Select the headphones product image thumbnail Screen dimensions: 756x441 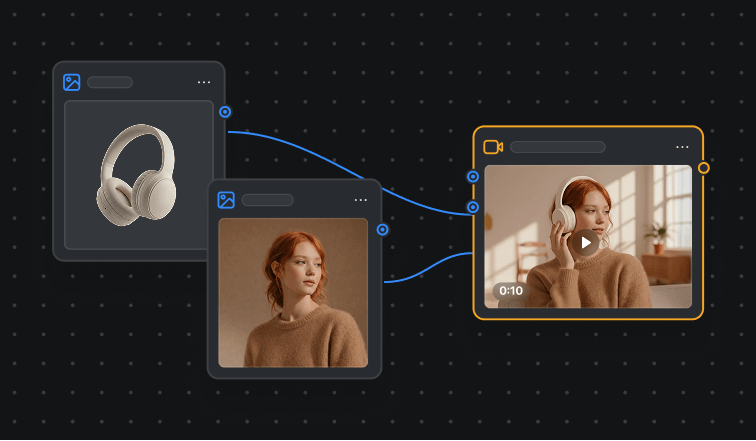(139, 174)
